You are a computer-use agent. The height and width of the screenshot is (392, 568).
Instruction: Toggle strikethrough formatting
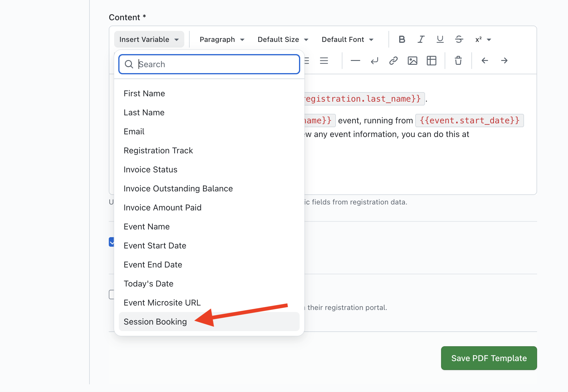459,39
